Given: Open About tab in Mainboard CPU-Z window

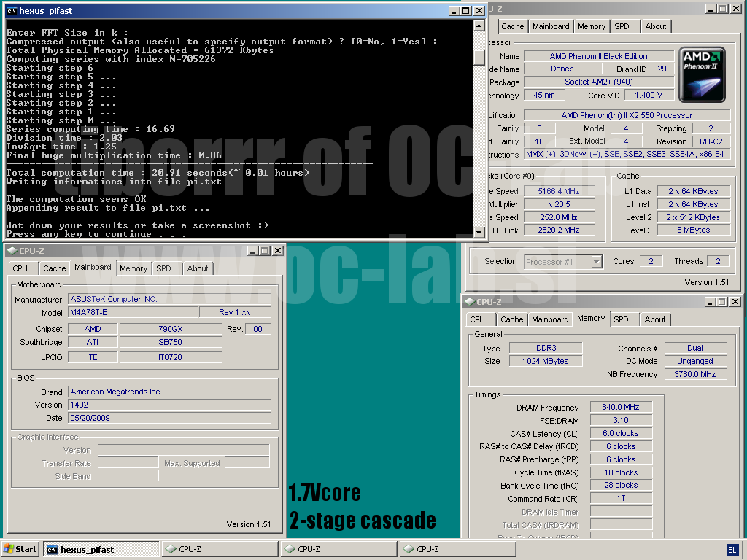Looking at the screenshot, I should click(x=197, y=268).
